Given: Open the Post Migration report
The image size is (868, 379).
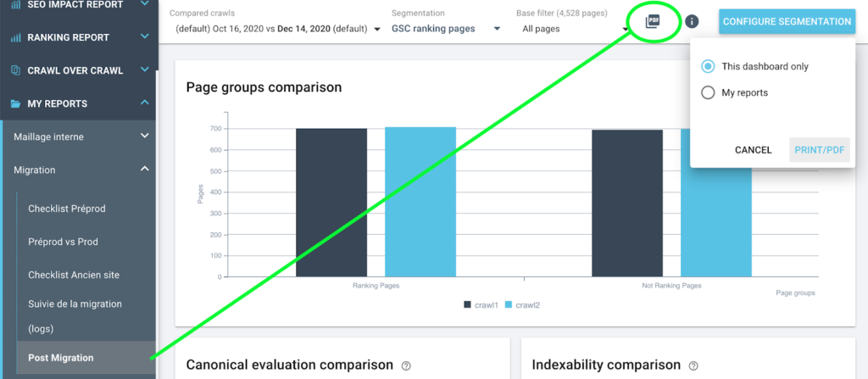Looking at the screenshot, I should 59,357.
